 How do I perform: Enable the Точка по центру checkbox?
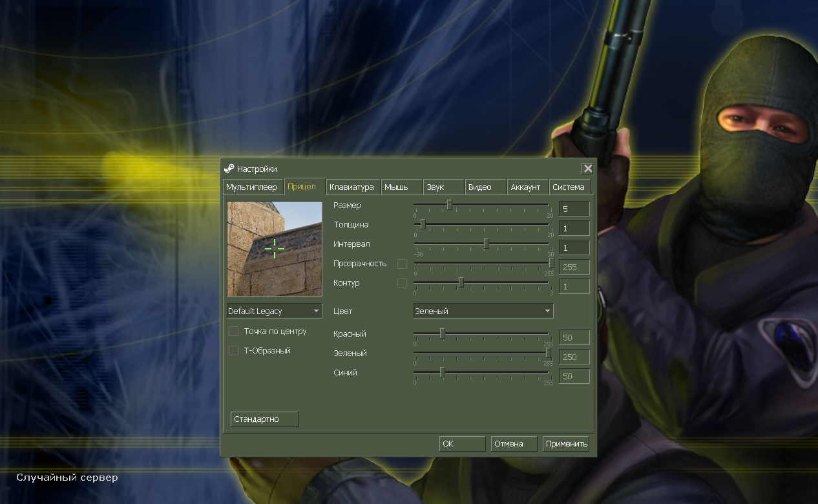coord(234,331)
